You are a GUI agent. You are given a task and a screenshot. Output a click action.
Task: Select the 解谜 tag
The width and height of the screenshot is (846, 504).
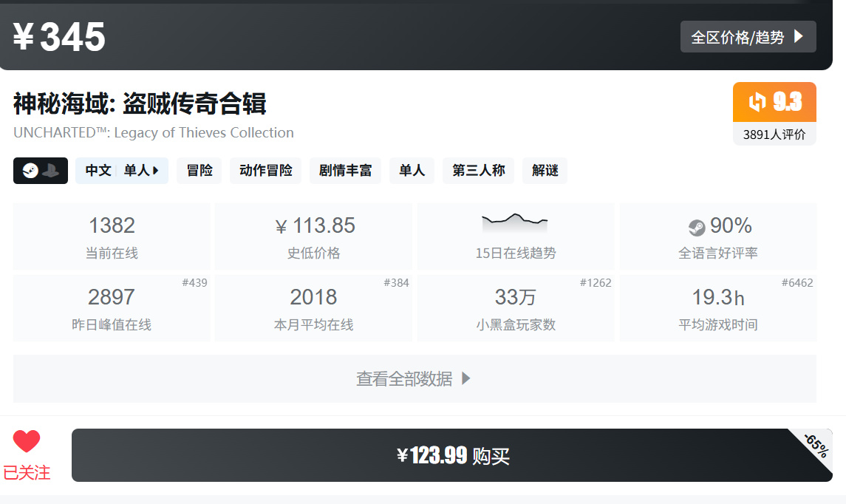[545, 171]
